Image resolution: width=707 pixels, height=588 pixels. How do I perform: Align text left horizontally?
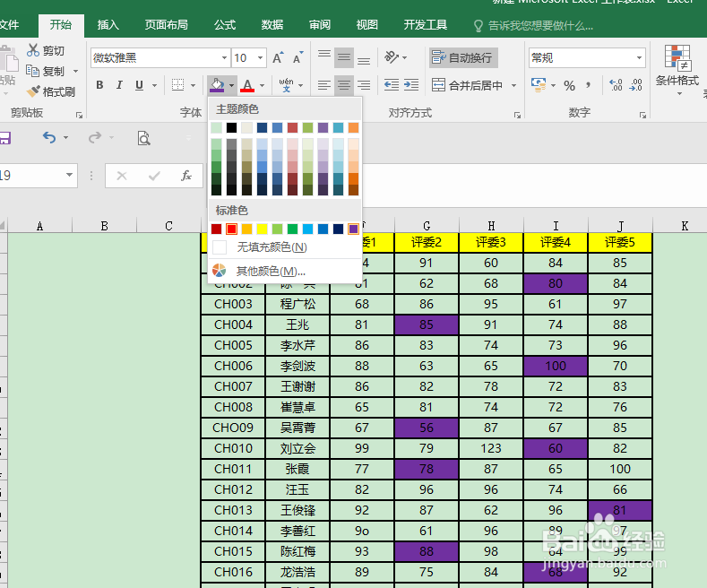(324, 85)
